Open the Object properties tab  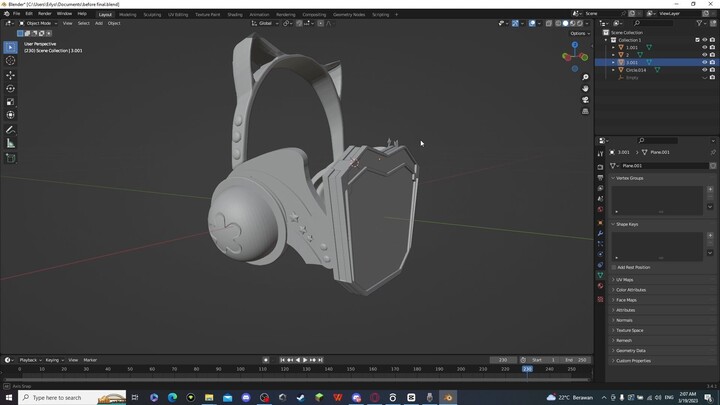click(600, 223)
